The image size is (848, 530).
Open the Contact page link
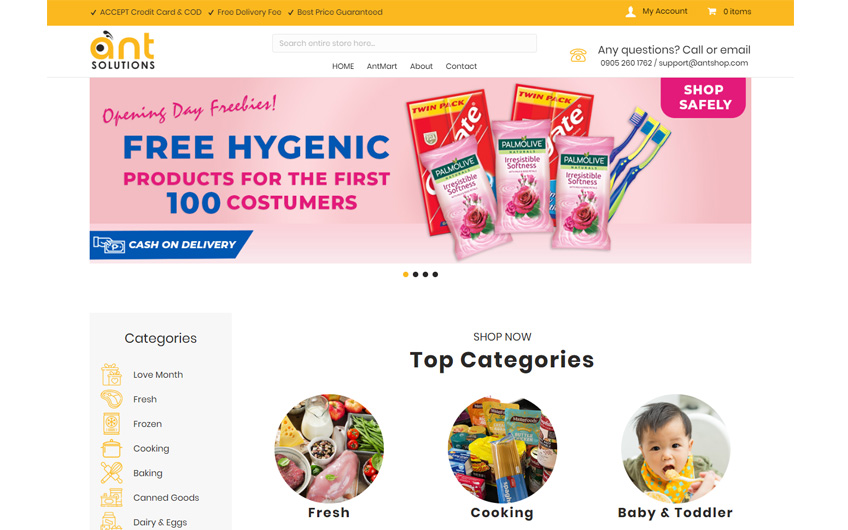pos(461,66)
